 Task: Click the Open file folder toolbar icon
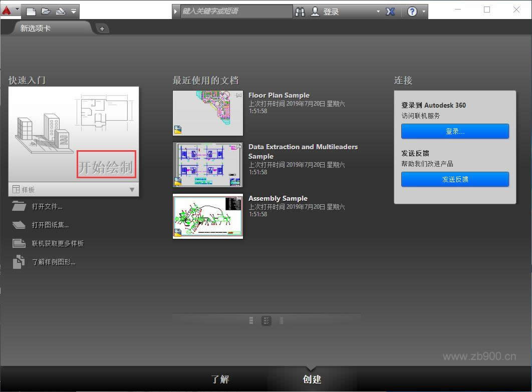click(x=46, y=11)
